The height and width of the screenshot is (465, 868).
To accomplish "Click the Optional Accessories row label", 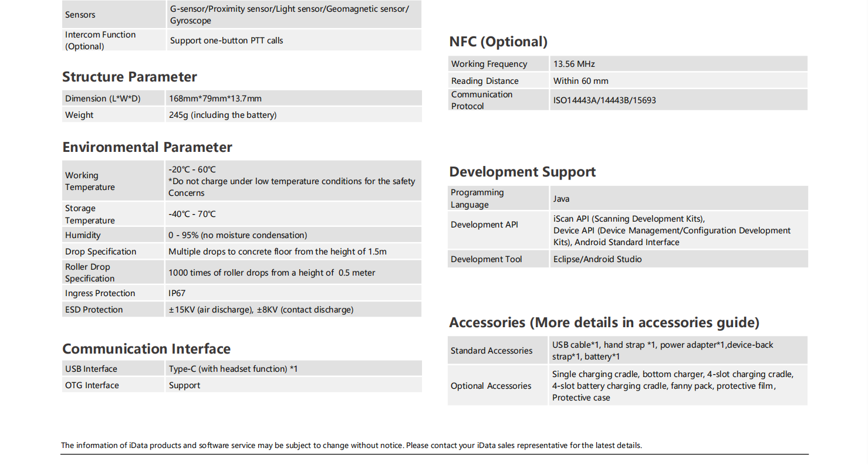I will point(491,386).
